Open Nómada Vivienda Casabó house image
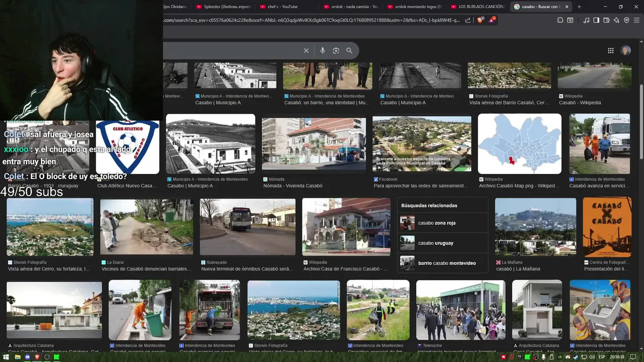Viewport: 644px width, 362px height. point(314,144)
